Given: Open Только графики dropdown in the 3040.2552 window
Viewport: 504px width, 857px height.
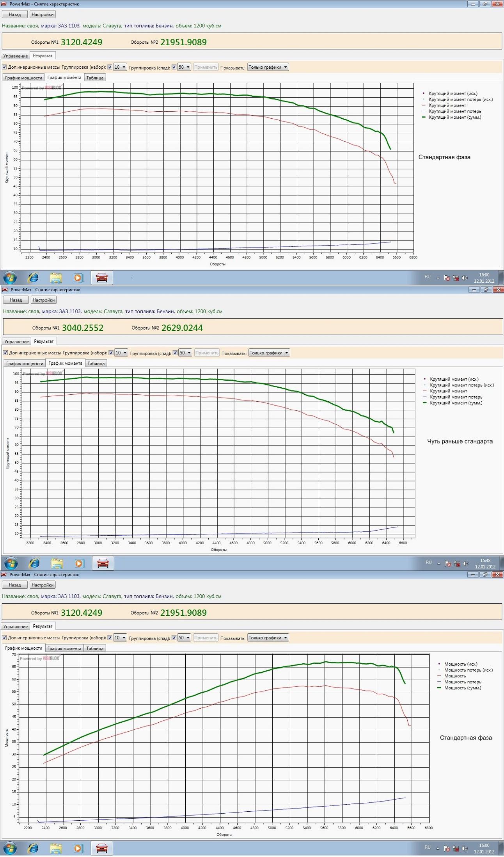Looking at the screenshot, I should pos(269,353).
